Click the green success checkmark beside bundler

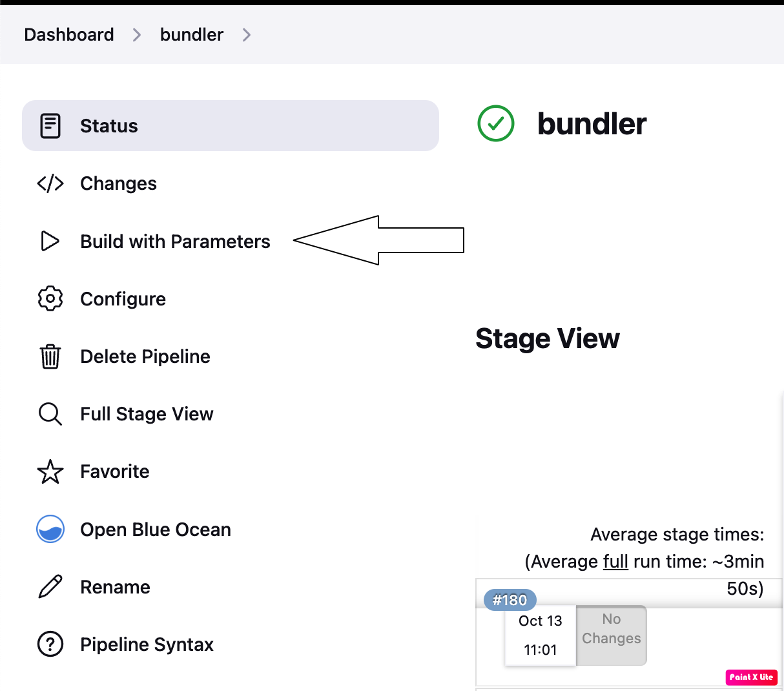495,123
